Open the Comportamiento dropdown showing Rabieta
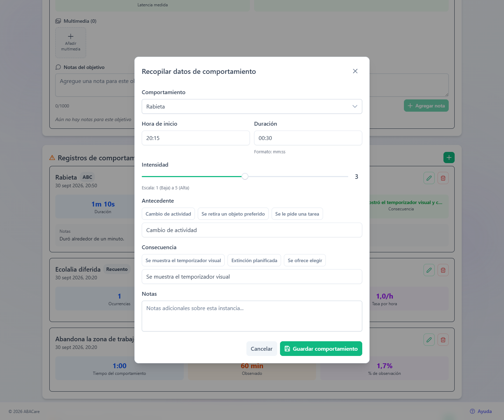 tap(252, 106)
